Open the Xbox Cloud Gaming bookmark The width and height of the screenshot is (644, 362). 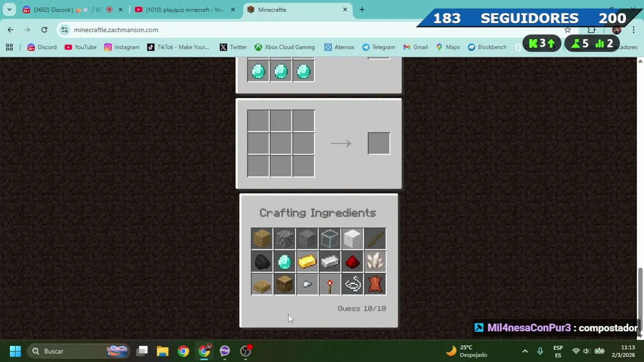pyautogui.click(x=284, y=47)
